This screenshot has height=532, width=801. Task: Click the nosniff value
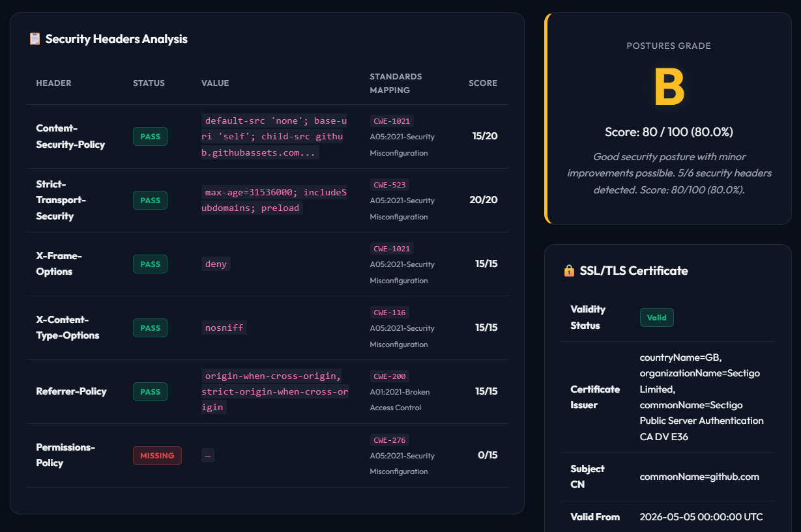[224, 328]
